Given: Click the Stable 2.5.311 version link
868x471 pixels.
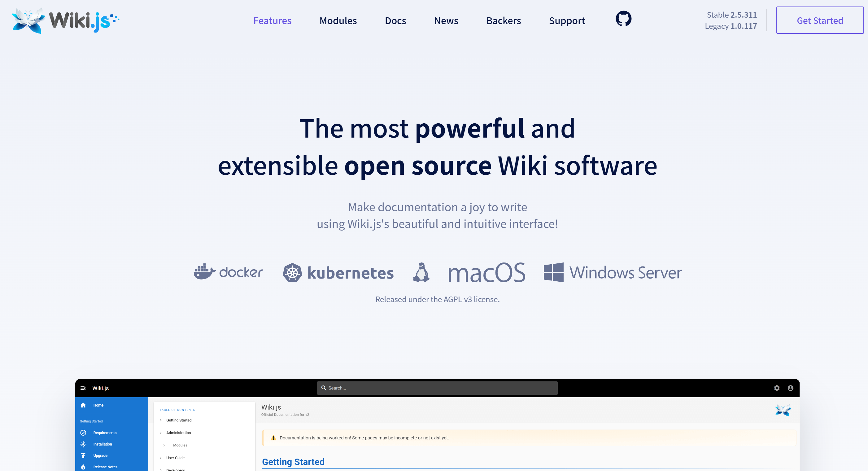Looking at the screenshot, I should coord(731,15).
